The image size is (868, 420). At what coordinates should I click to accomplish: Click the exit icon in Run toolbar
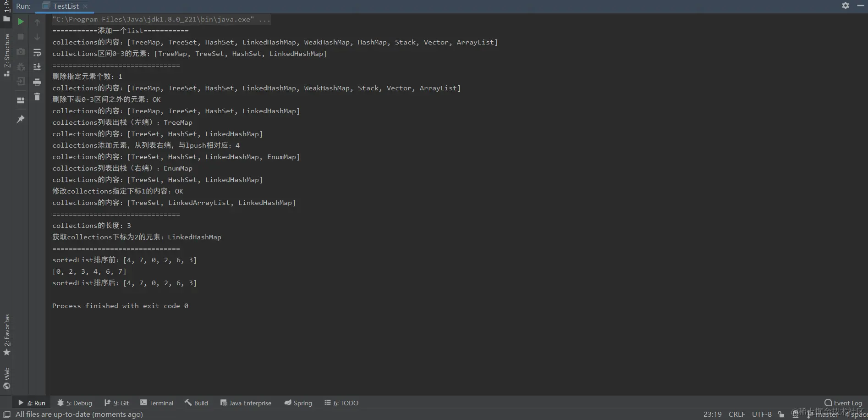(21, 82)
